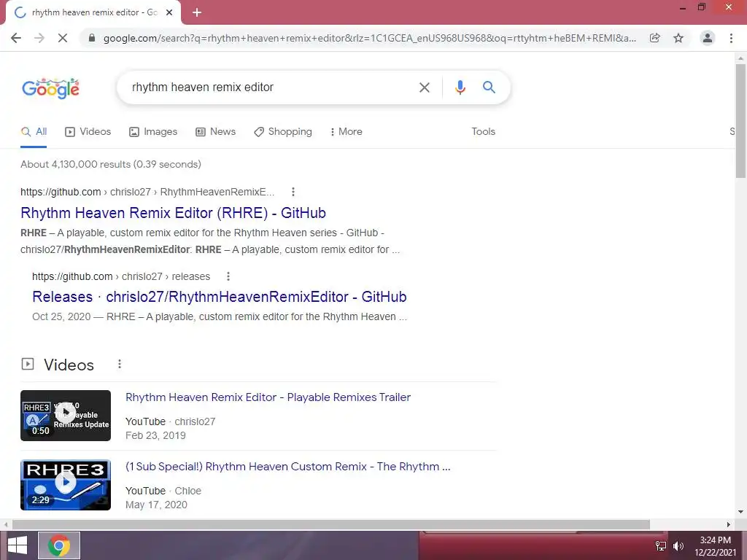Click github.com chrislo27 RhythmHeavenRemixE breadcrumb
The width and height of the screenshot is (747, 560).
point(147,192)
